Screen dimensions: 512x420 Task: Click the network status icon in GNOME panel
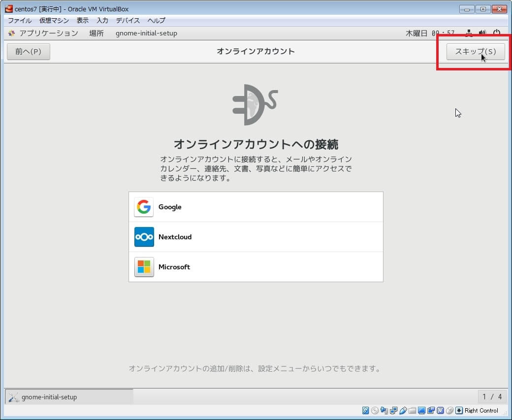pos(469,33)
